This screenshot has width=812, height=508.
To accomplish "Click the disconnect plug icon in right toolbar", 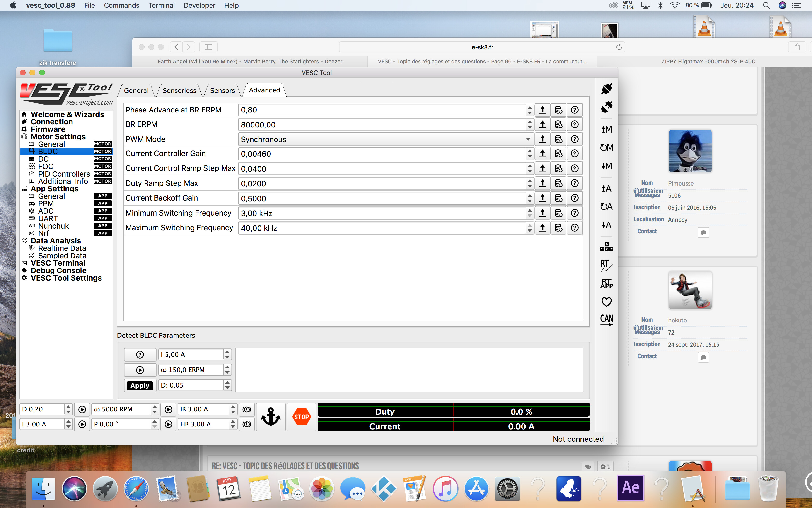I will pyautogui.click(x=606, y=107).
